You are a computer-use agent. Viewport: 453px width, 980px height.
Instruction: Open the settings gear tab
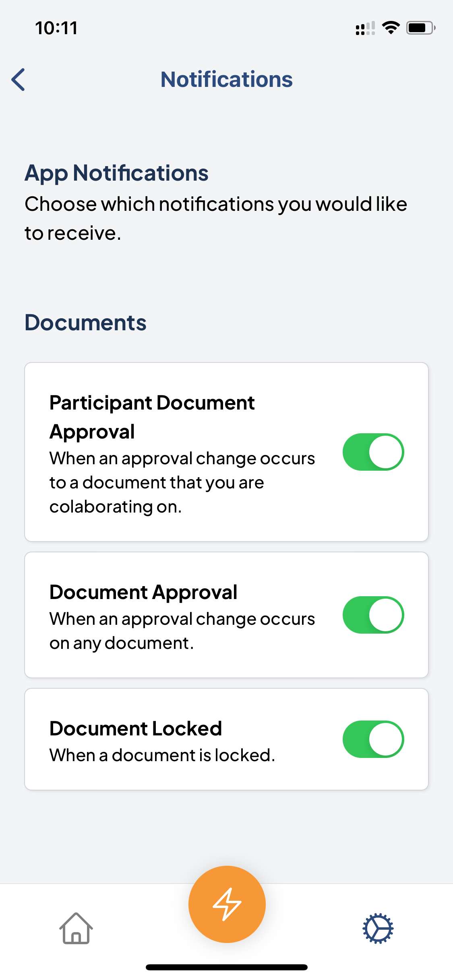click(x=378, y=928)
